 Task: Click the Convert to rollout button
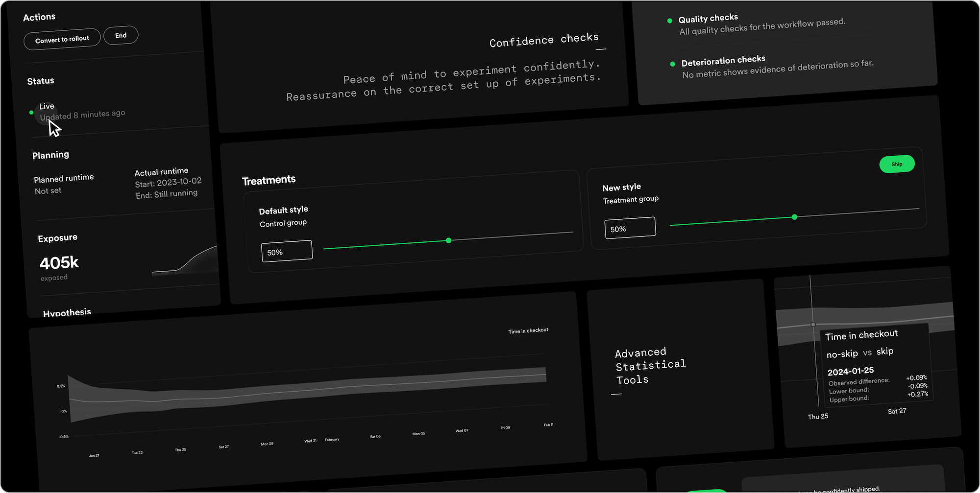click(x=62, y=39)
